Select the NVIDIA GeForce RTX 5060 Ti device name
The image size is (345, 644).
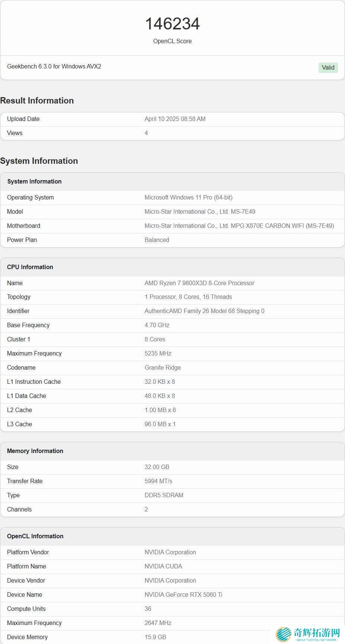(x=183, y=594)
